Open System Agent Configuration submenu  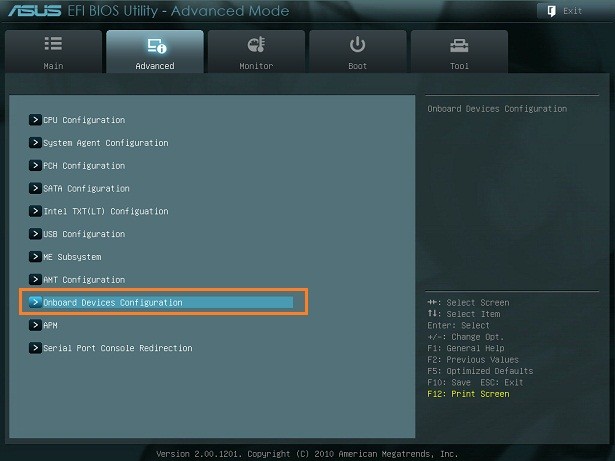coord(106,143)
